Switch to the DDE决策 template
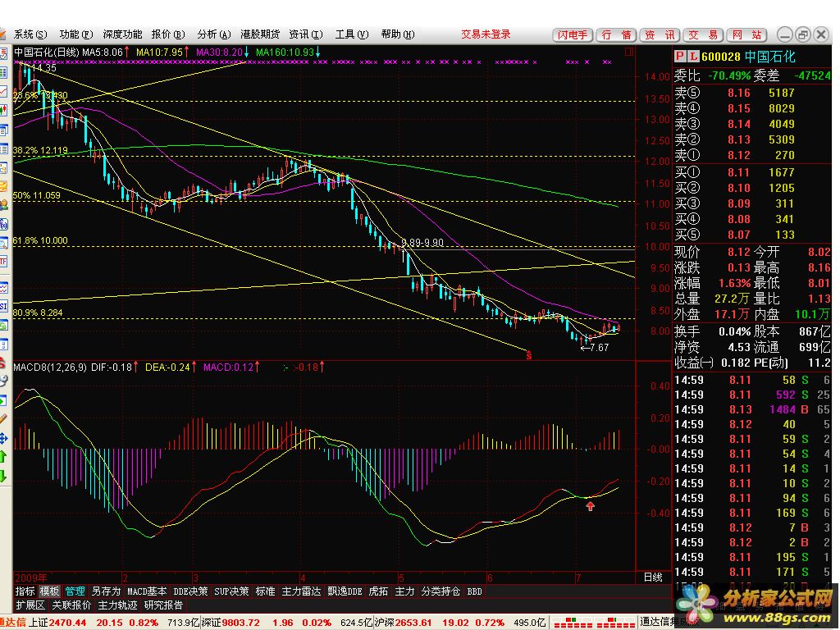The width and height of the screenshot is (840, 630). [x=190, y=591]
